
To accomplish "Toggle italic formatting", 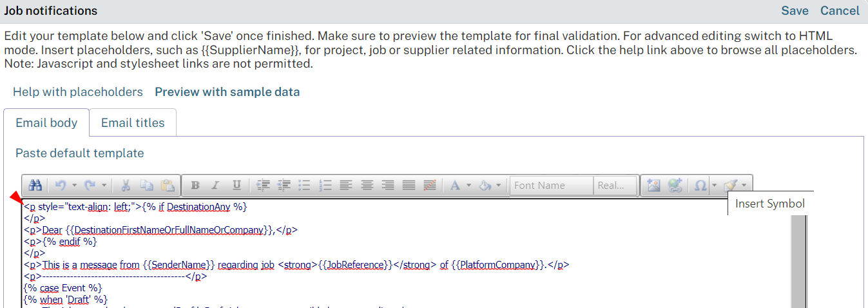I will pyautogui.click(x=215, y=186).
